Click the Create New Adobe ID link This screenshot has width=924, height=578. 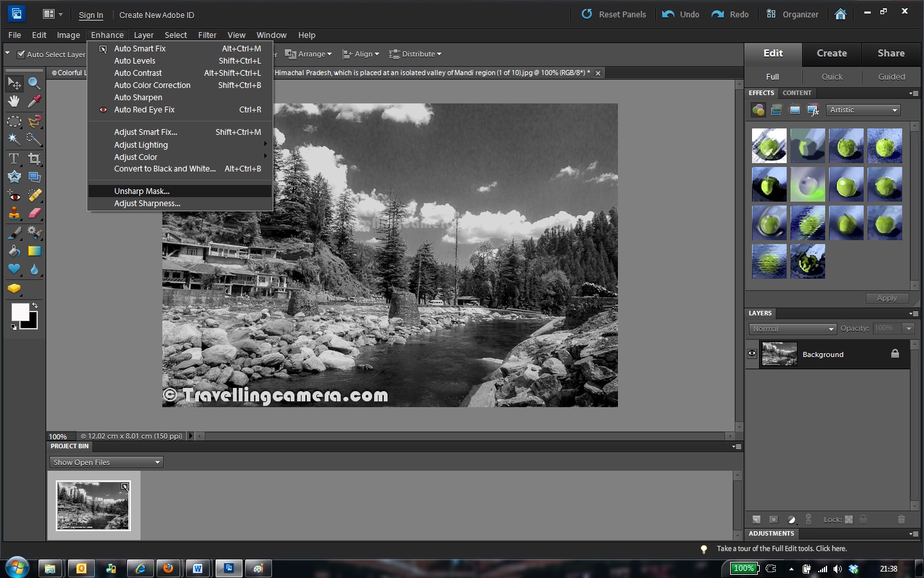(156, 15)
